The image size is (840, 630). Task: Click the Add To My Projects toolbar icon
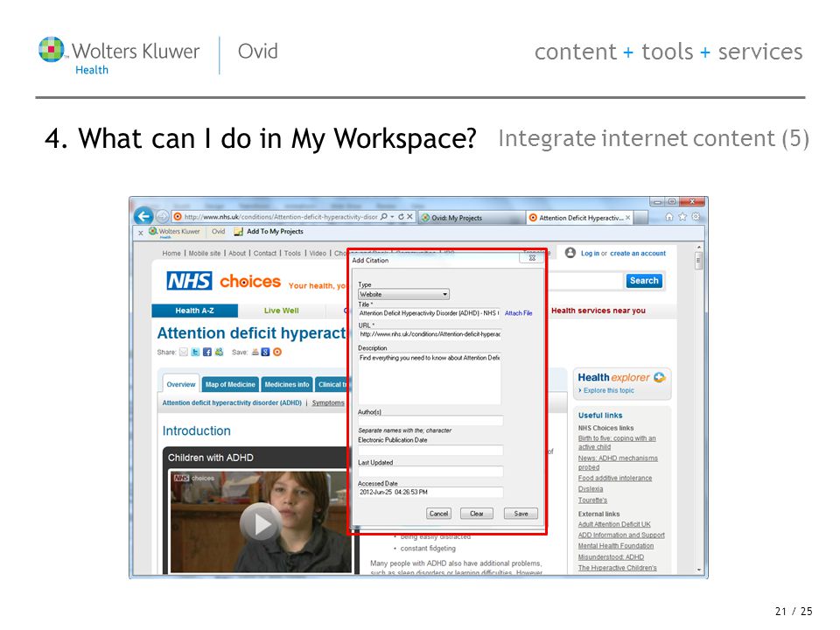(x=238, y=232)
